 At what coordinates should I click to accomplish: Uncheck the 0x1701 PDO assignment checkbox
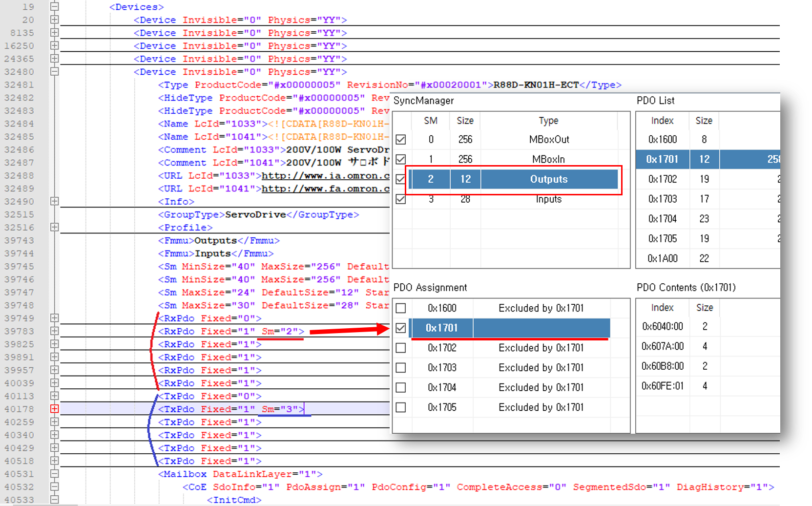[401, 328]
